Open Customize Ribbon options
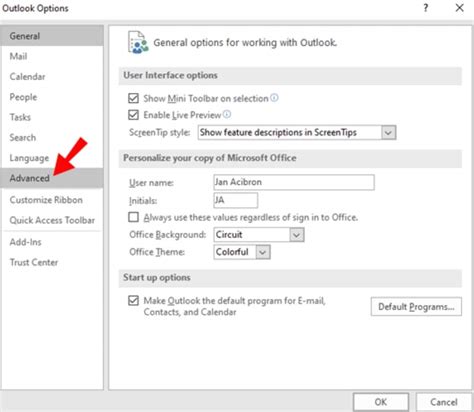Image resolution: width=474 pixels, height=412 pixels. 52,200
